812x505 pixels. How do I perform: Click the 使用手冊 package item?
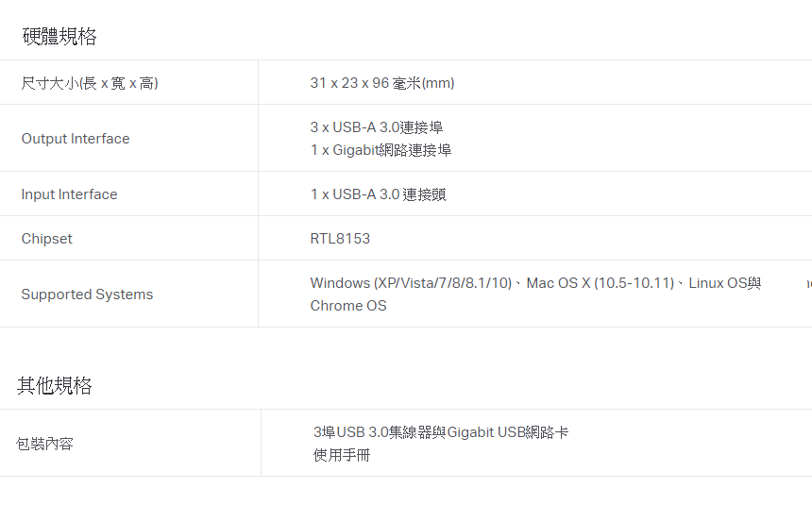click(x=342, y=455)
